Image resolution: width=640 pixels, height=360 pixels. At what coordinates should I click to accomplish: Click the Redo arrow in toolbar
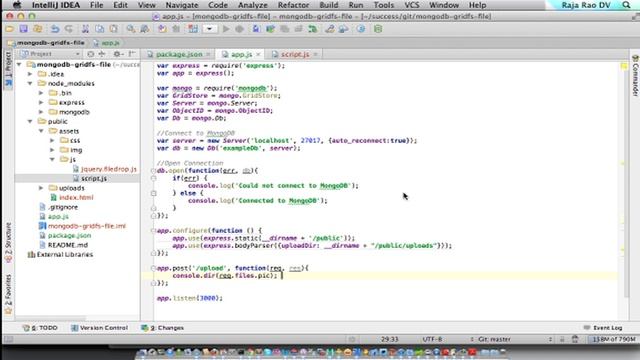point(69,29)
